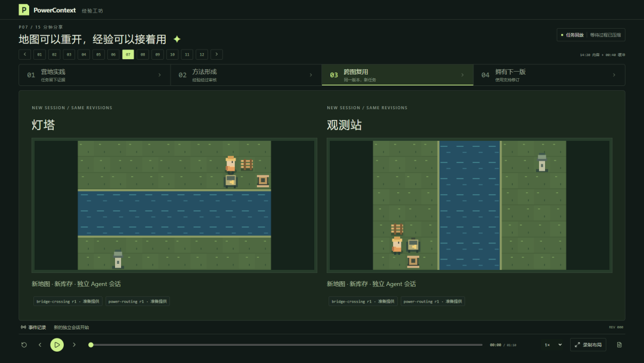
Task: Click the wooden crate in 灯塔 map
Action: pos(247,165)
